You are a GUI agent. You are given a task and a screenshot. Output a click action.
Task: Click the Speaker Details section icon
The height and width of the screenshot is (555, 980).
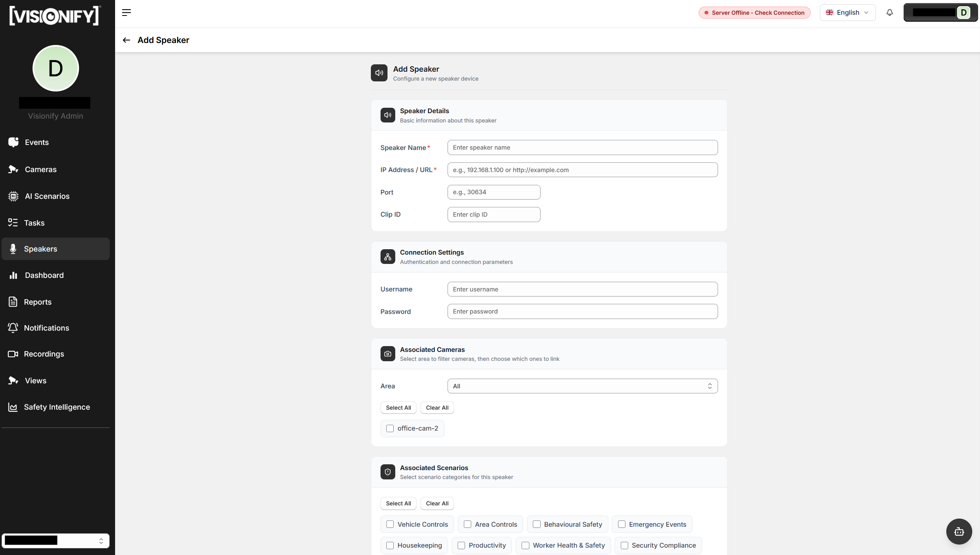(x=388, y=115)
